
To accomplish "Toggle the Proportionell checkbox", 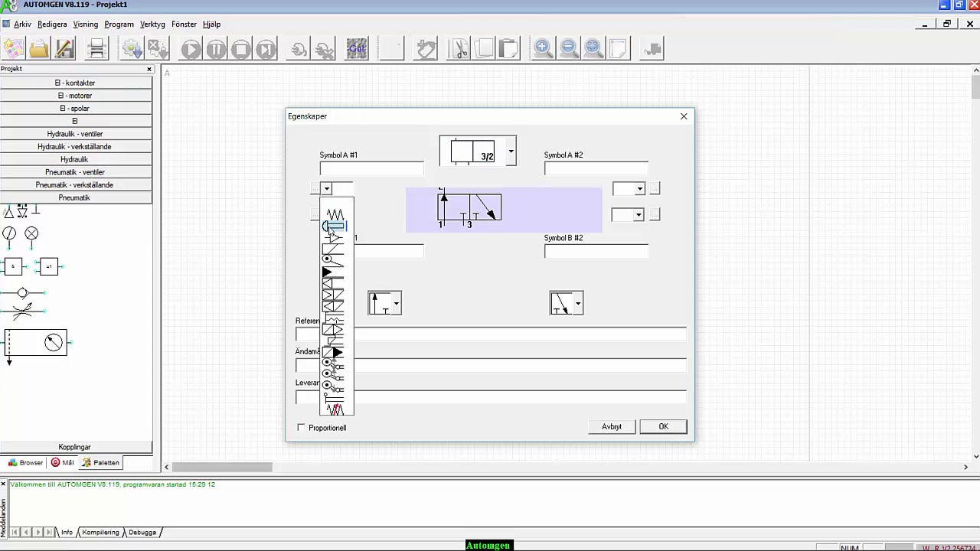I will pos(301,428).
